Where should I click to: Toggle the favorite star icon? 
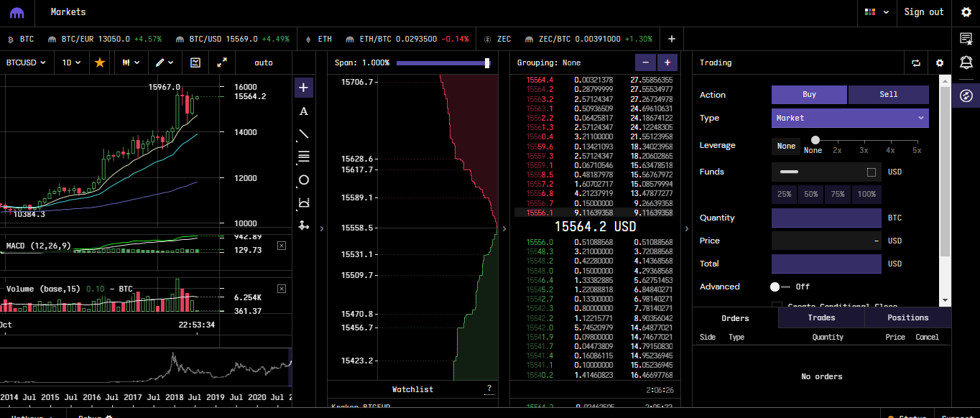[100, 62]
